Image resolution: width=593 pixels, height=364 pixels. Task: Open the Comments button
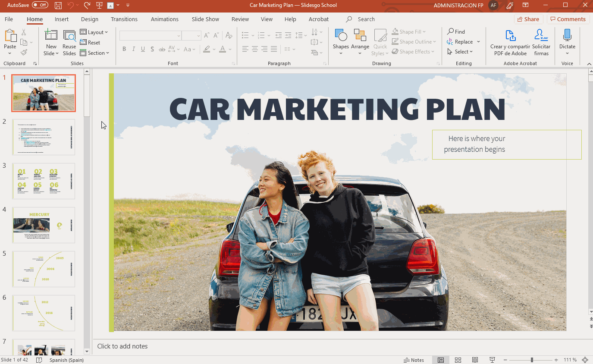[568, 19]
